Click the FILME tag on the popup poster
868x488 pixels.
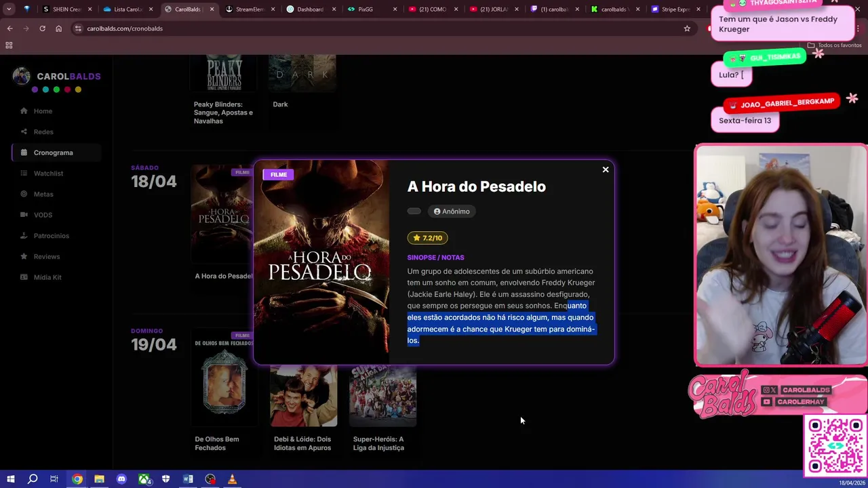(279, 175)
